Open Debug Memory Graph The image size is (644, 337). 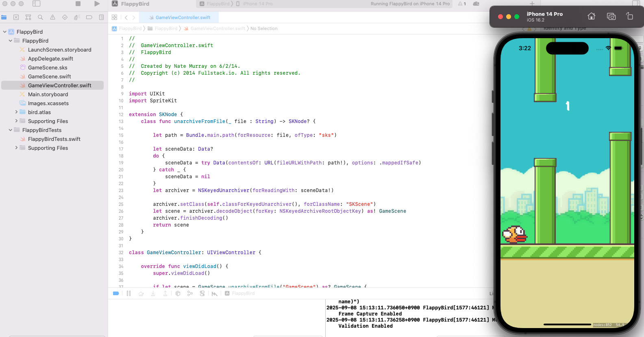click(x=190, y=293)
